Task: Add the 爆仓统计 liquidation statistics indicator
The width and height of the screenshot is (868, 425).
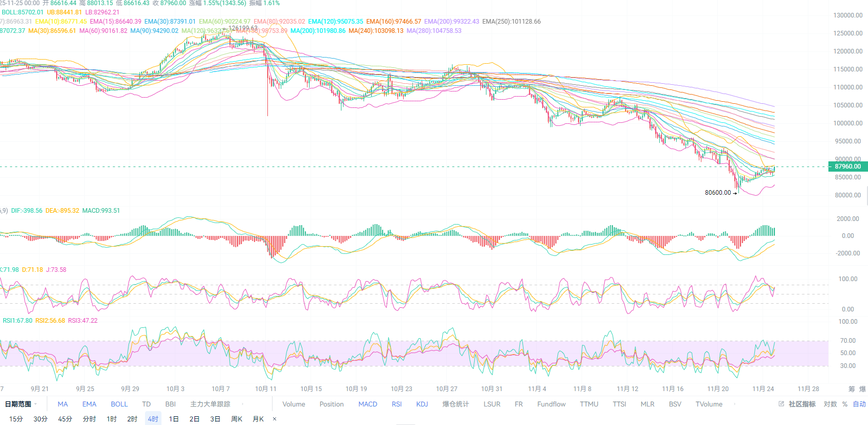Action: pyautogui.click(x=456, y=404)
